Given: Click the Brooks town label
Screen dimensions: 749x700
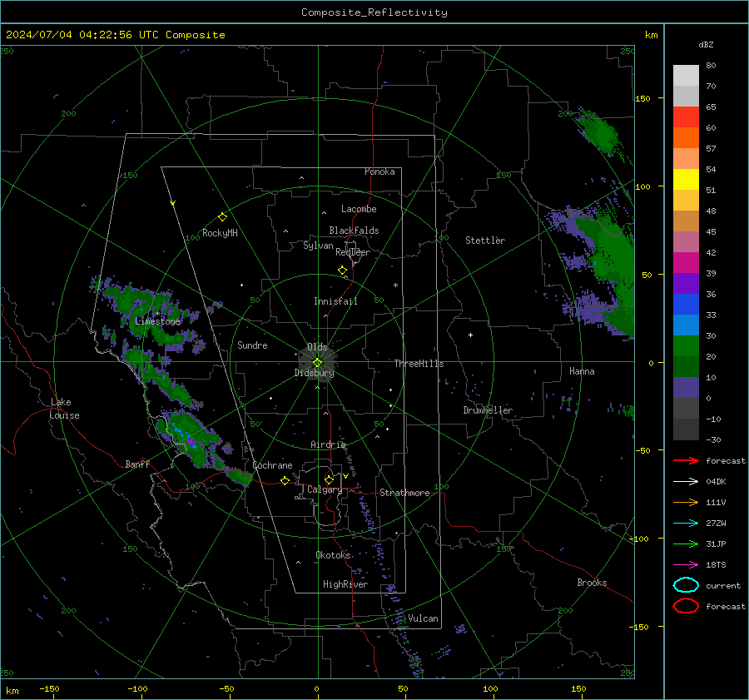Looking at the screenshot, I should point(592,583).
